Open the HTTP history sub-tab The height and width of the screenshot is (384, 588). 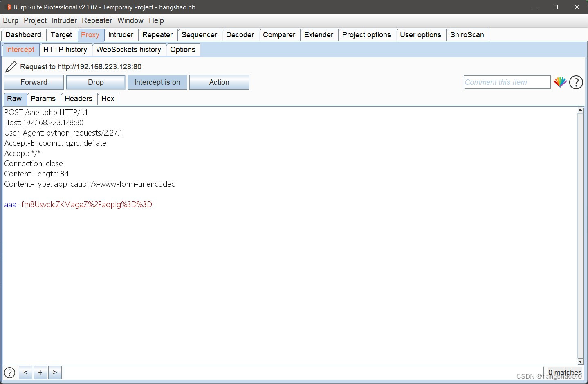(x=65, y=50)
